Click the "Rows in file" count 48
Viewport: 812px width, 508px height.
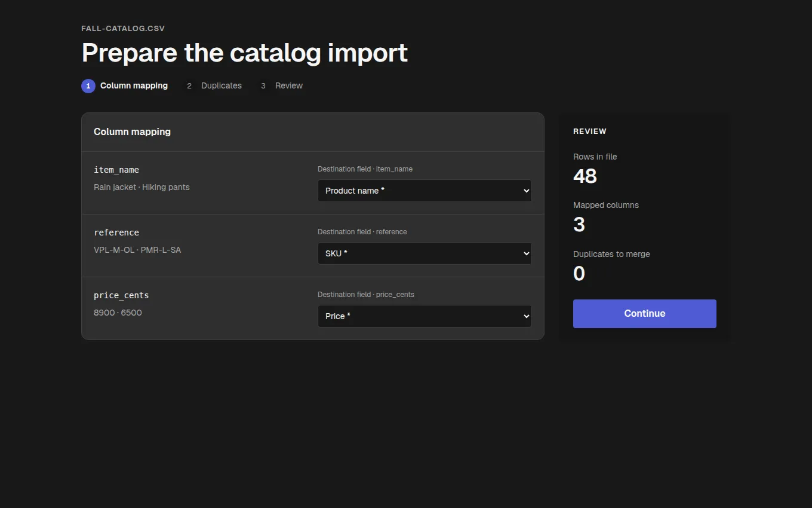click(x=585, y=176)
